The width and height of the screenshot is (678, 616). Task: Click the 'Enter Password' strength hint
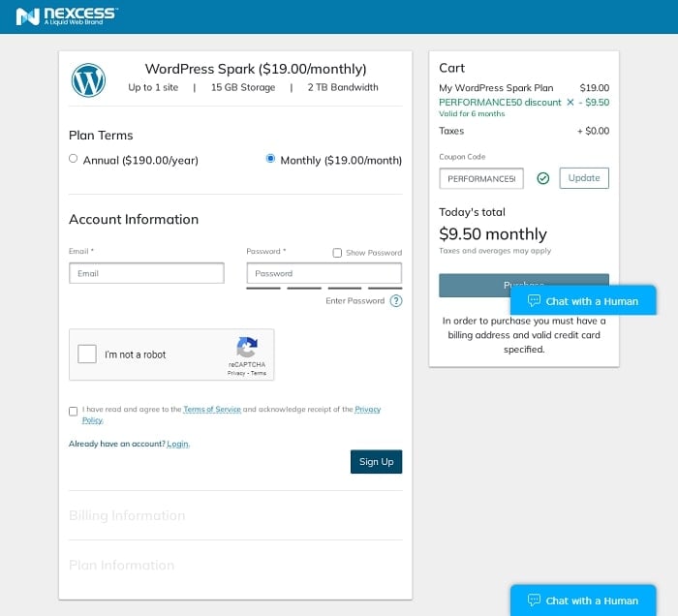point(355,301)
